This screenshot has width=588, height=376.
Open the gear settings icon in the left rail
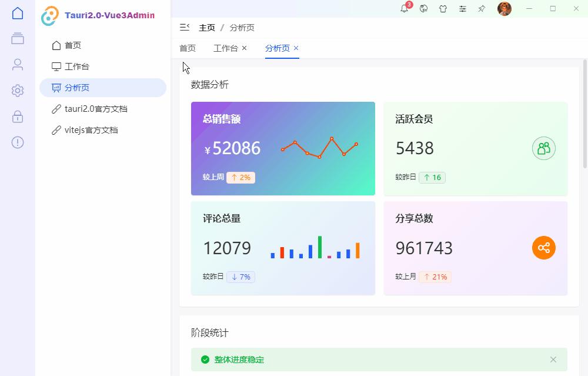pos(17,91)
